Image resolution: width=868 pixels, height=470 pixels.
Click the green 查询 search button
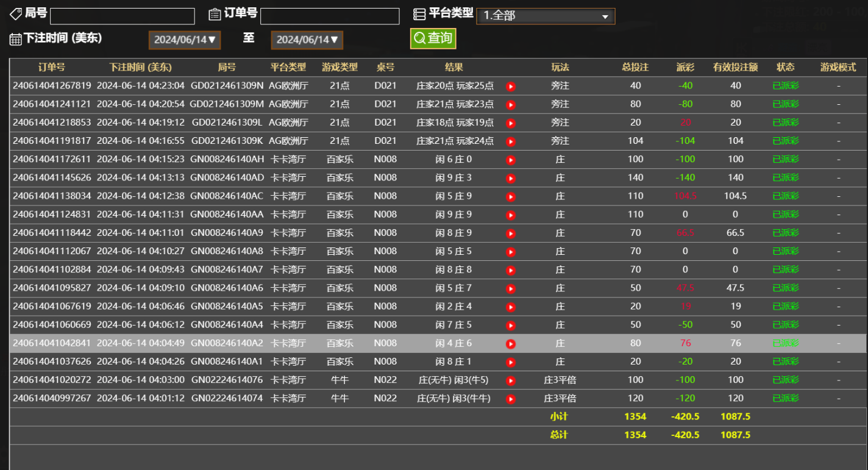point(433,38)
